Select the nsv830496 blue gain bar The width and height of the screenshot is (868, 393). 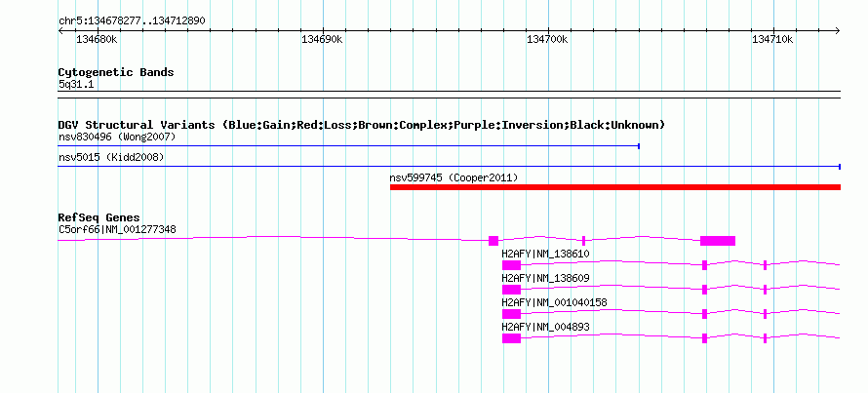click(x=349, y=146)
